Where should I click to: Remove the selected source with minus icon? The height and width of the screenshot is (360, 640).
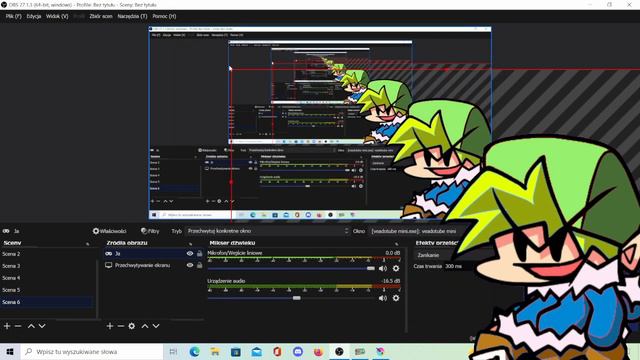click(x=120, y=326)
